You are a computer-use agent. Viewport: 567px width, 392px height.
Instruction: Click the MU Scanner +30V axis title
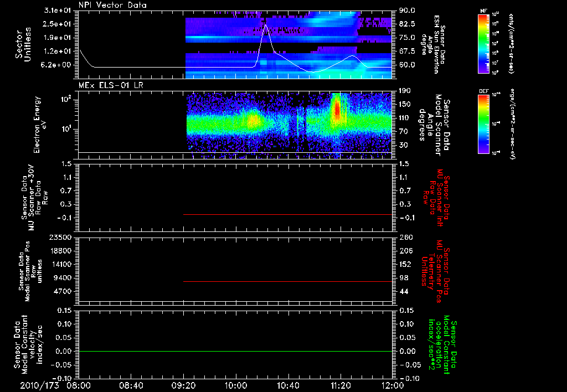(x=34, y=198)
